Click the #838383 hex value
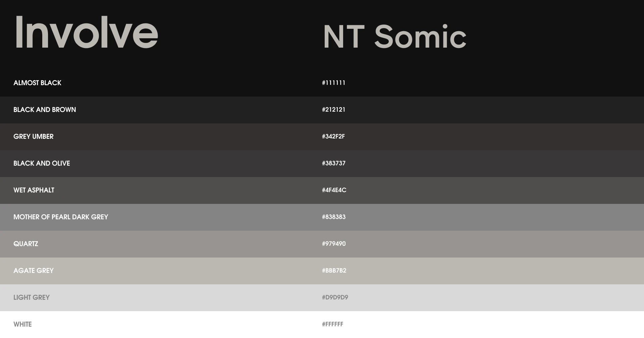Image resolution: width=644 pixels, height=338 pixels. [x=333, y=217]
